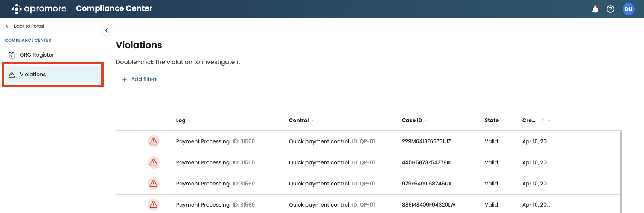Click Add filters

(x=140, y=79)
